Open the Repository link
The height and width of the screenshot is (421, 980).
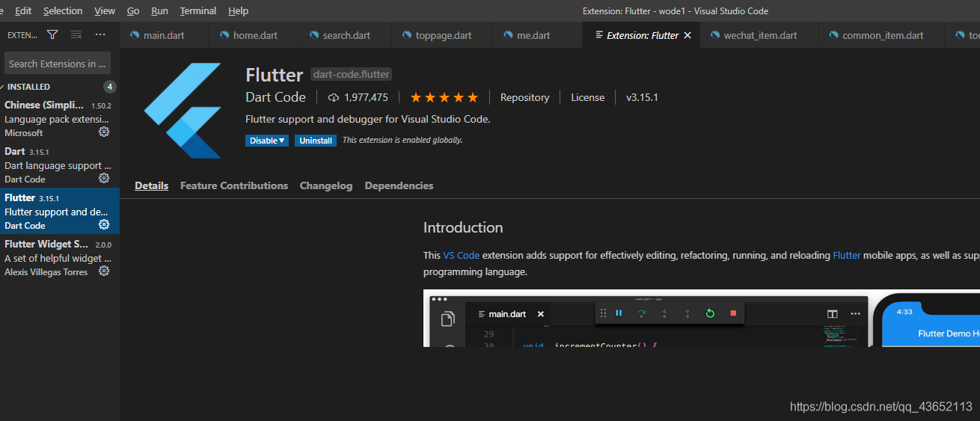coord(524,97)
